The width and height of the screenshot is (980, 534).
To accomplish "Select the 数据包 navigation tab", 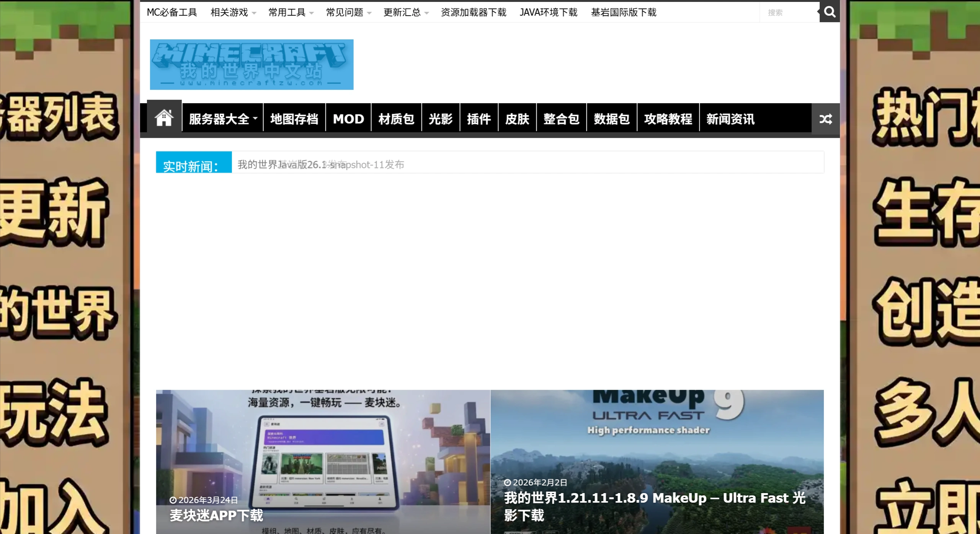I will [x=612, y=119].
